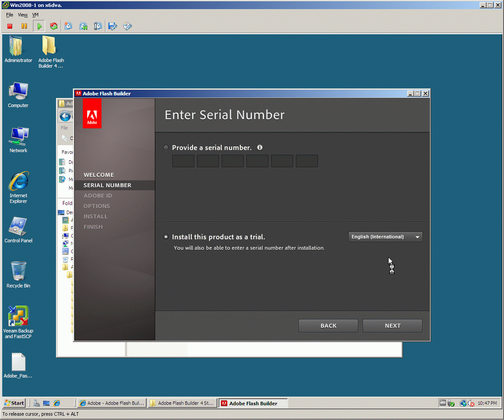Image resolution: width=504 pixels, height=420 pixels.
Task: Click FINISH step in installer sidebar
Action: pos(93,227)
